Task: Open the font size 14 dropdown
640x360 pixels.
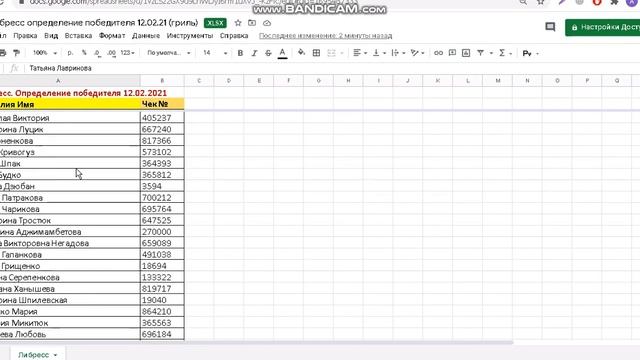Action: click(x=215, y=53)
